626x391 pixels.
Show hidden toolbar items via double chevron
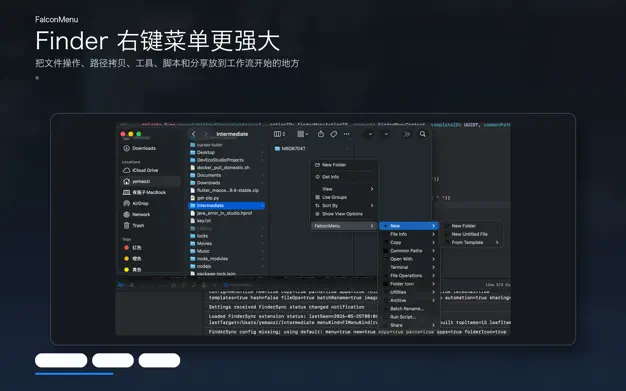pyautogui.click(x=407, y=134)
